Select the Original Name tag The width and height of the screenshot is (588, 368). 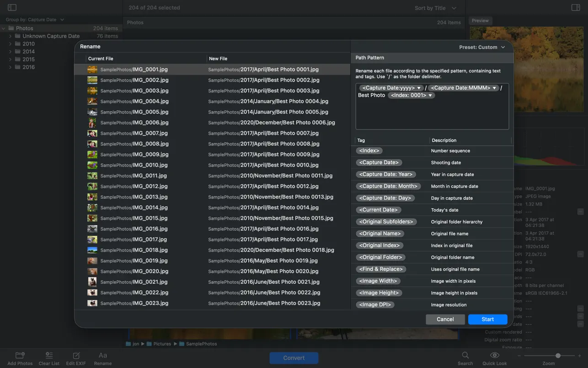(380, 234)
